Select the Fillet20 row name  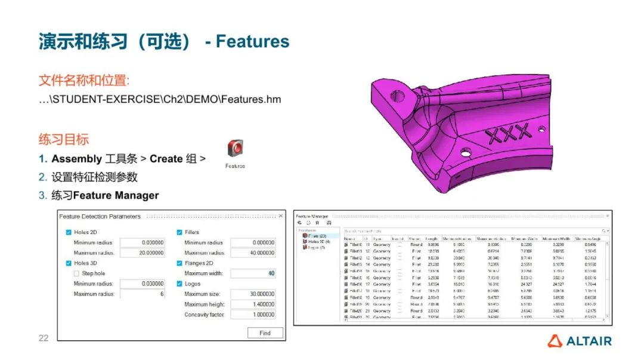pos(355,311)
